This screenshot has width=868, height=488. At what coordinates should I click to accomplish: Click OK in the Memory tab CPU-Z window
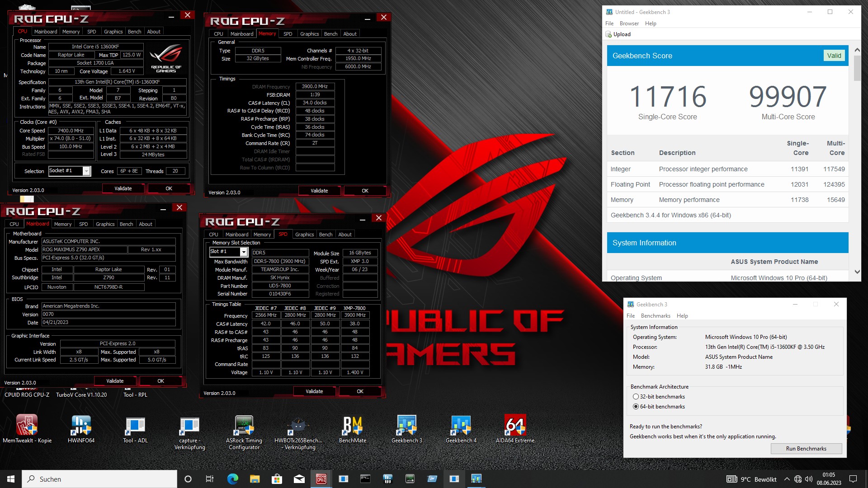365,191
